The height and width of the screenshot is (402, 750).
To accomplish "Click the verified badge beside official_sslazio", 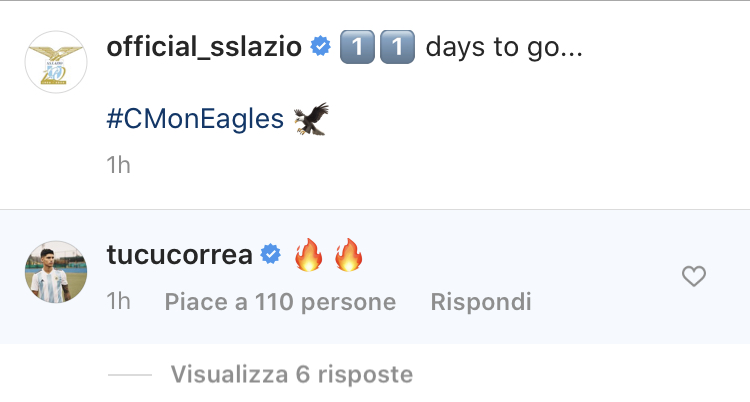I will click(x=320, y=47).
